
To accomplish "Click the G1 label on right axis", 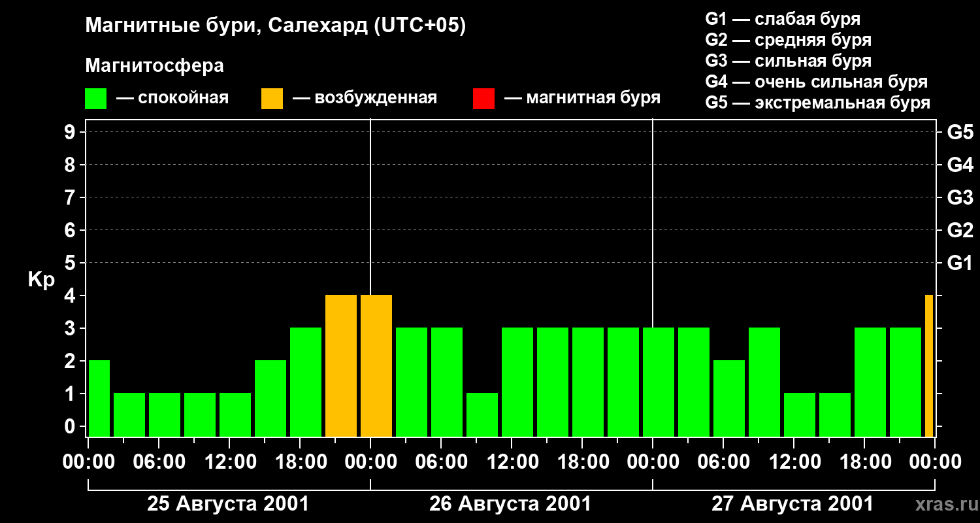I will point(960,263).
